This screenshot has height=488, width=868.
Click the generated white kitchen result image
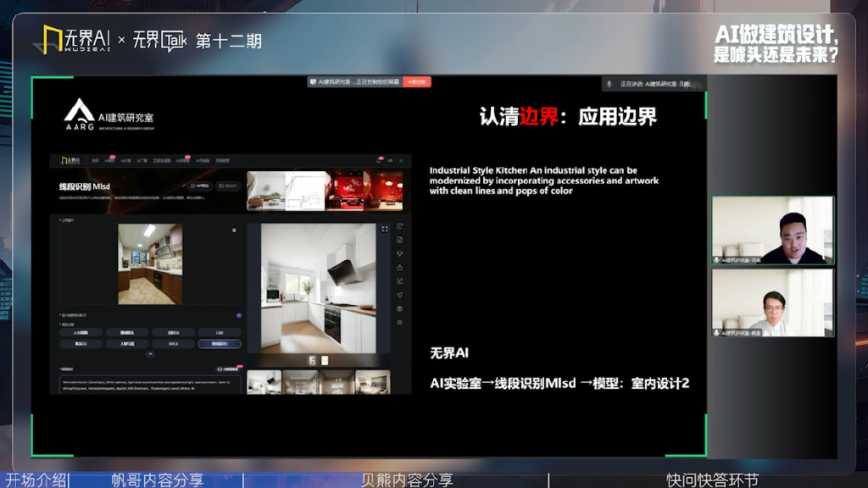point(319,288)
